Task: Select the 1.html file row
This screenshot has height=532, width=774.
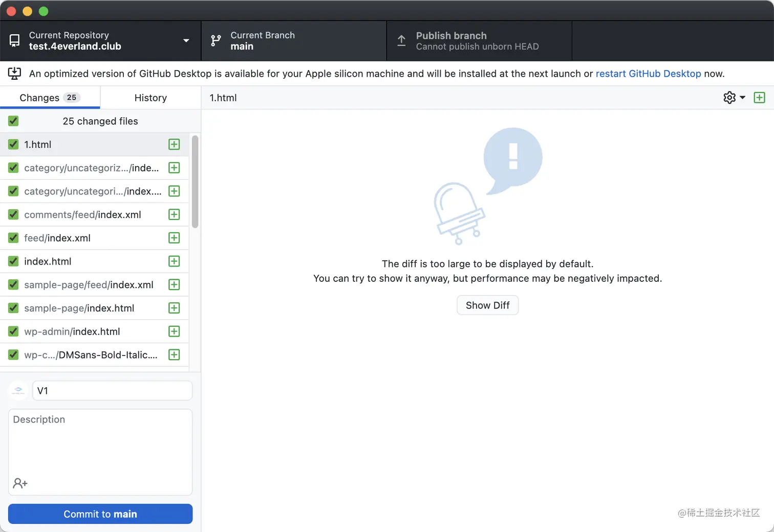Action: (x=95, y=144)
